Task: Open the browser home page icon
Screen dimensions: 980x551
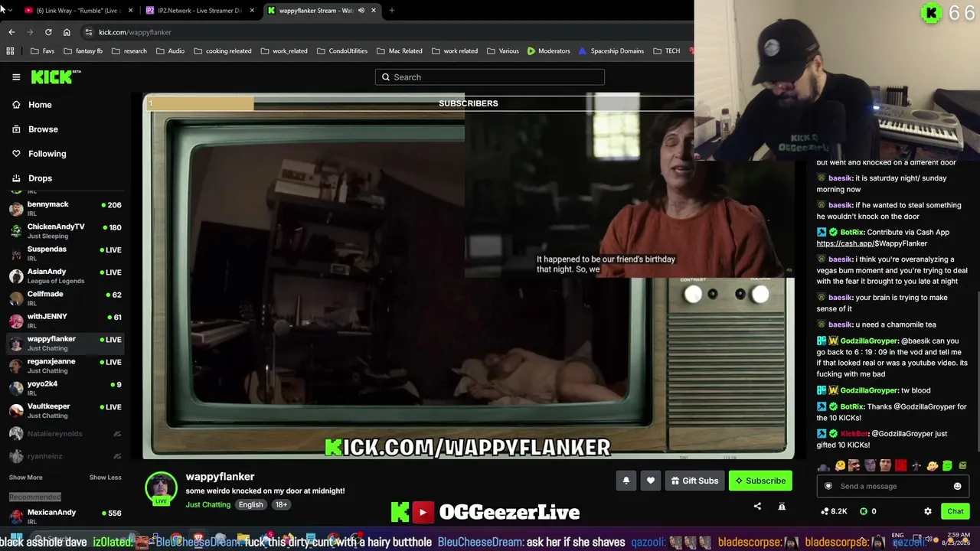Action: pos(67,32)
